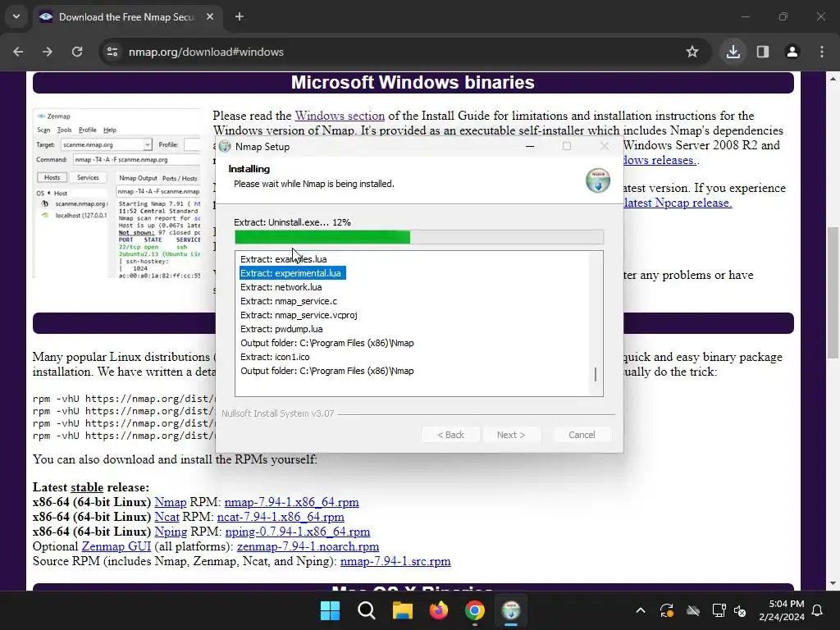Screen dimensions: 840x630
Task: Close the Download the Free Nmap tab
Action: point(210,16)
